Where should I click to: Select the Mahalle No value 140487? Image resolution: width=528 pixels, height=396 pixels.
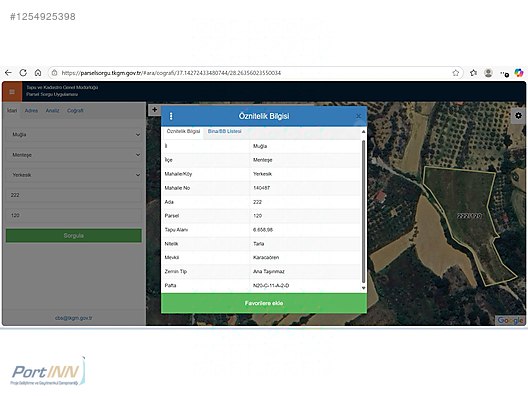click(x=261, y=188)
